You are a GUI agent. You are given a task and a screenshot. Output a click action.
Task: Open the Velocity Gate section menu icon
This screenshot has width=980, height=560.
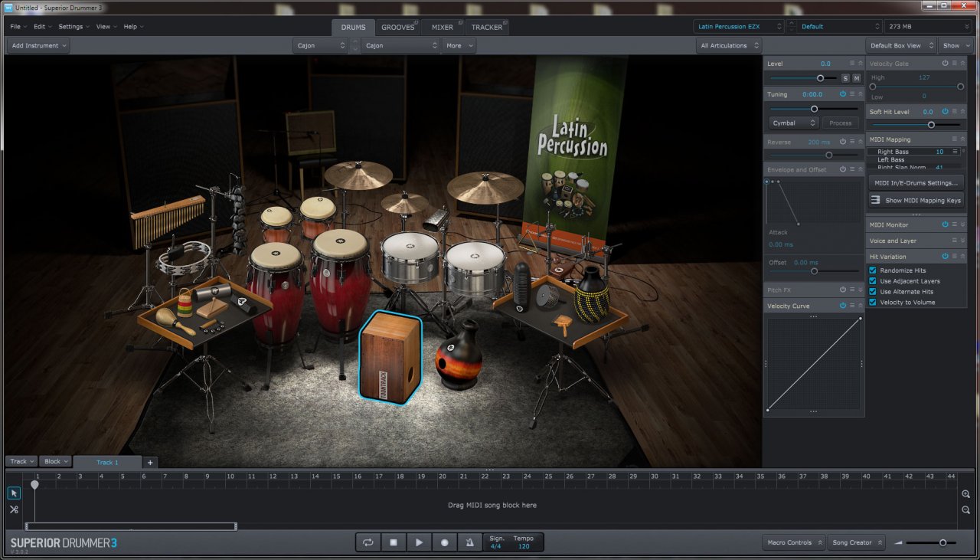(954, 63)
